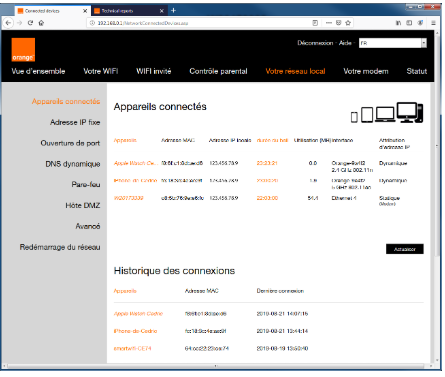Image resolution: width=445 pixels, height=377 pixels.
Task: Click the Actualiser black button
Action: (405, 249)
